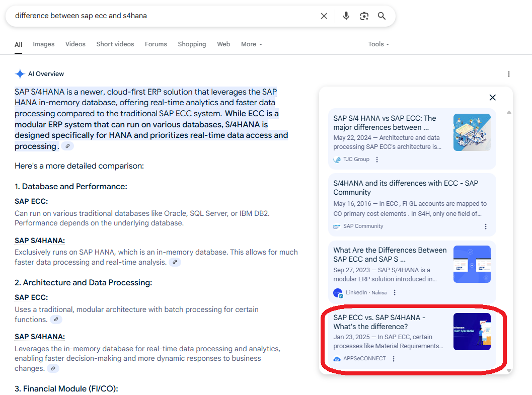The width and height of the screenshot is (532, 395).
Task: Click the LinkedIn Nakisa article thumbnail
Action: (472, 264)
